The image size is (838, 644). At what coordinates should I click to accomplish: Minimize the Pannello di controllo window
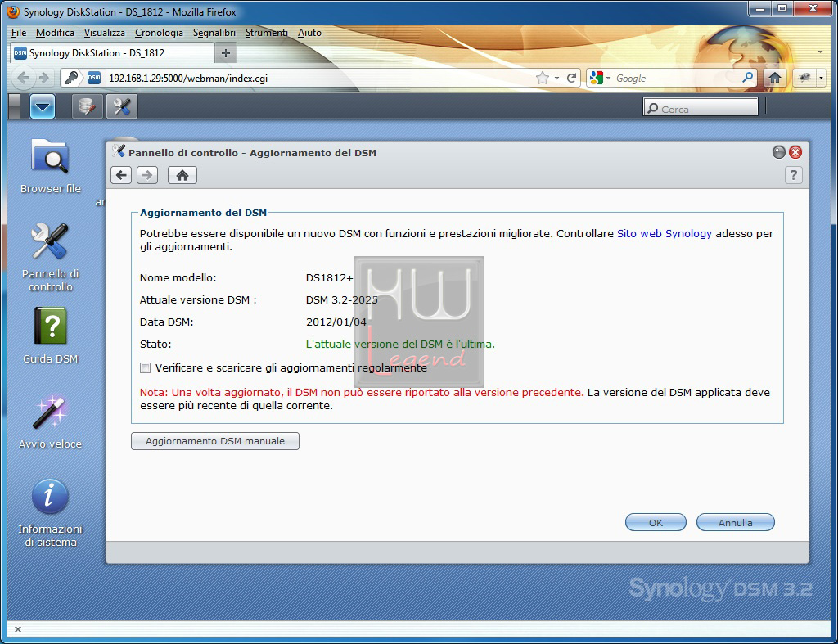[779, 152]
